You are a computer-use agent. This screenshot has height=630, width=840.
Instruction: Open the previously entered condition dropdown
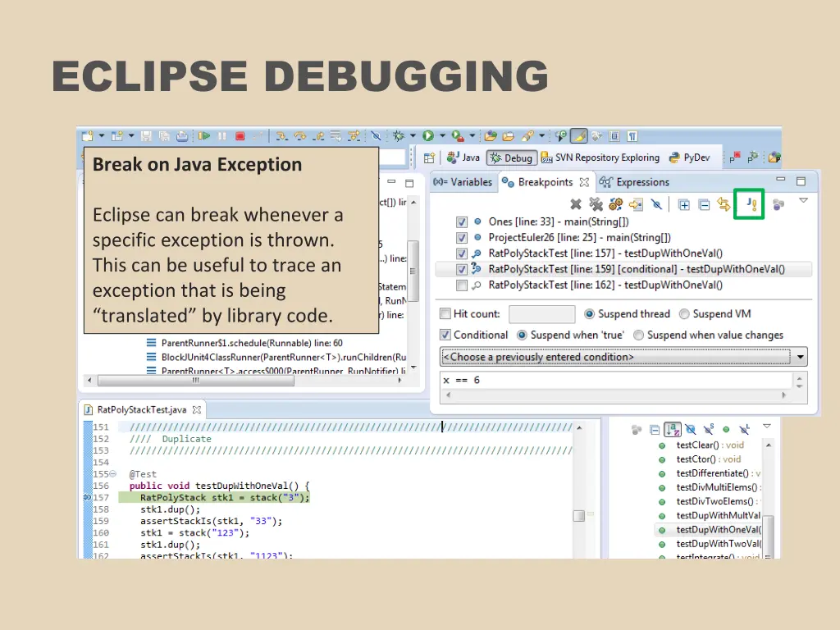pyautogui.click(x=800, y=356)
